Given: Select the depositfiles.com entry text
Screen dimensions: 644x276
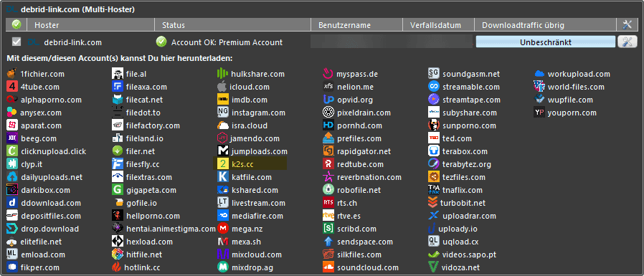Looking at the screenshot, I should tap(51, 216).
